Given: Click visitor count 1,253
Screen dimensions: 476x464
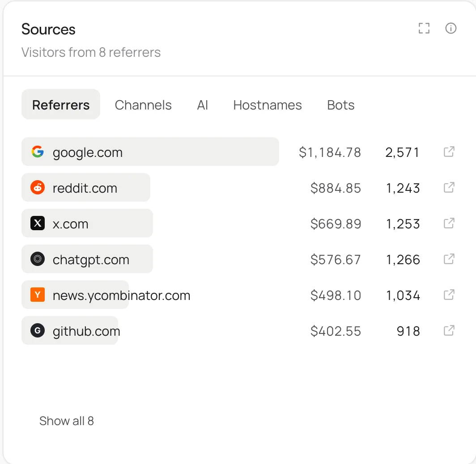Looking at the screenshot, I should (x=403, y=224).
